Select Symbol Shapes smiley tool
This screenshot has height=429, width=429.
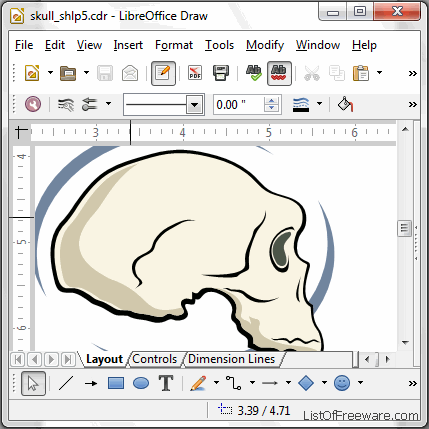(342, 383)
